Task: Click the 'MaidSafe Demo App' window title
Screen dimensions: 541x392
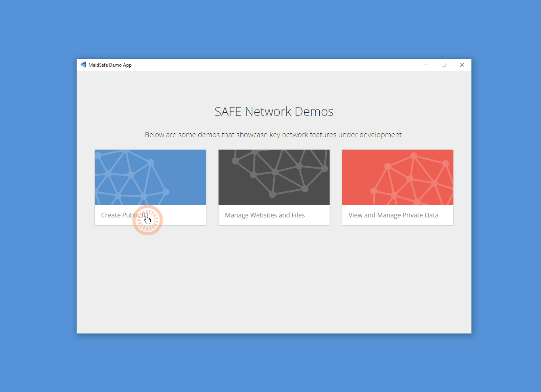Action: [110, 65]
